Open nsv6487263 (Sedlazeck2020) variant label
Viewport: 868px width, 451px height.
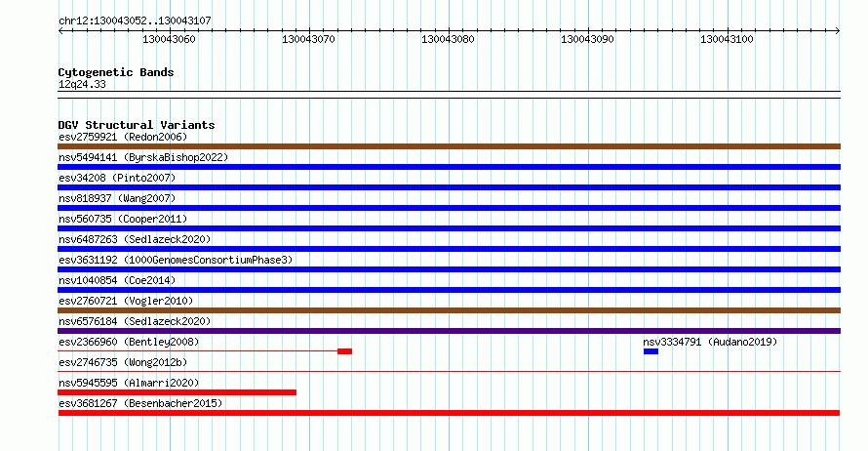pyautogui.click(x=135, y=239)
